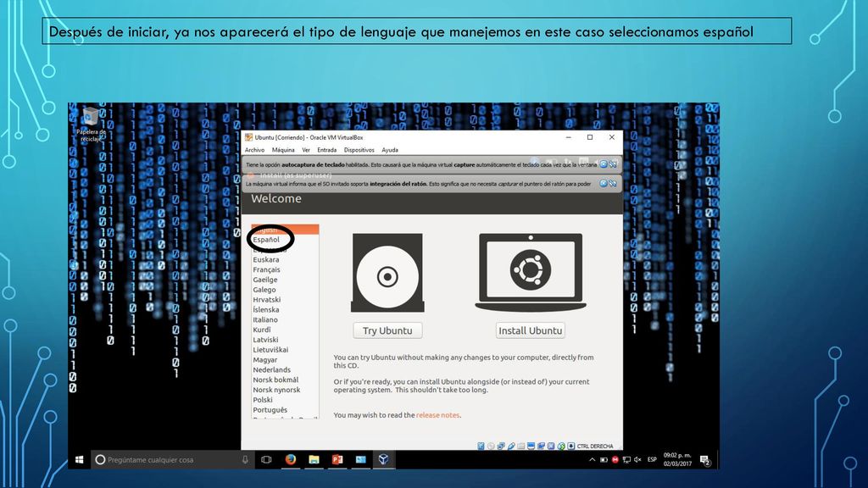868x488 pixels.
Task: Click the taskbar clock and date
Action: 677,459
